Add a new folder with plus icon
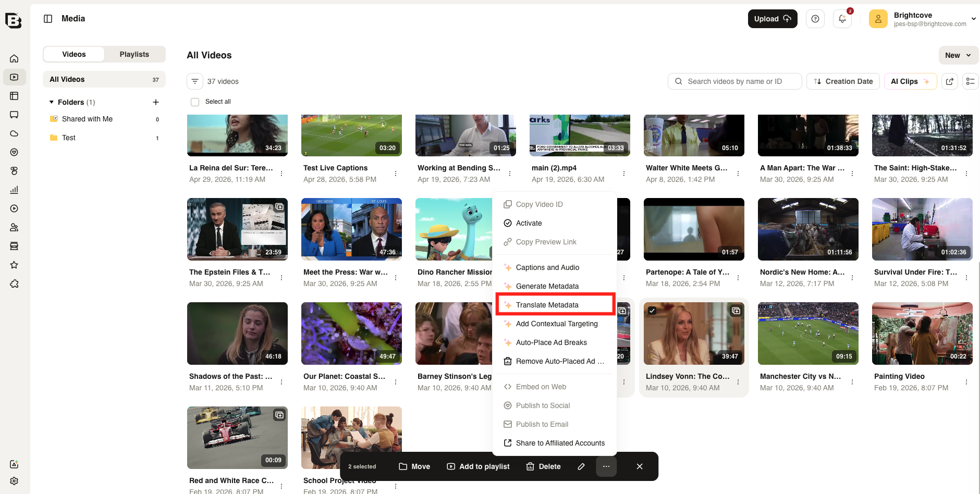The image size is (980, 494). [x=156, y=102]
